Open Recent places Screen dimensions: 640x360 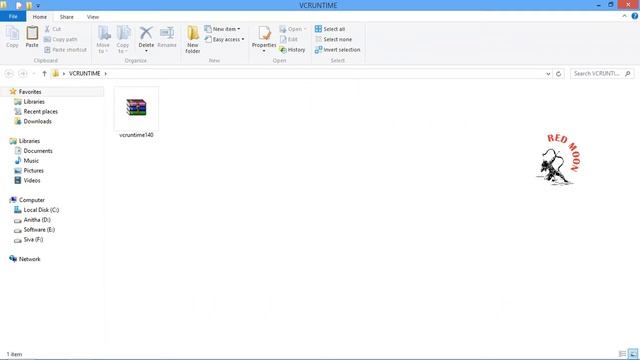point(40,111)
